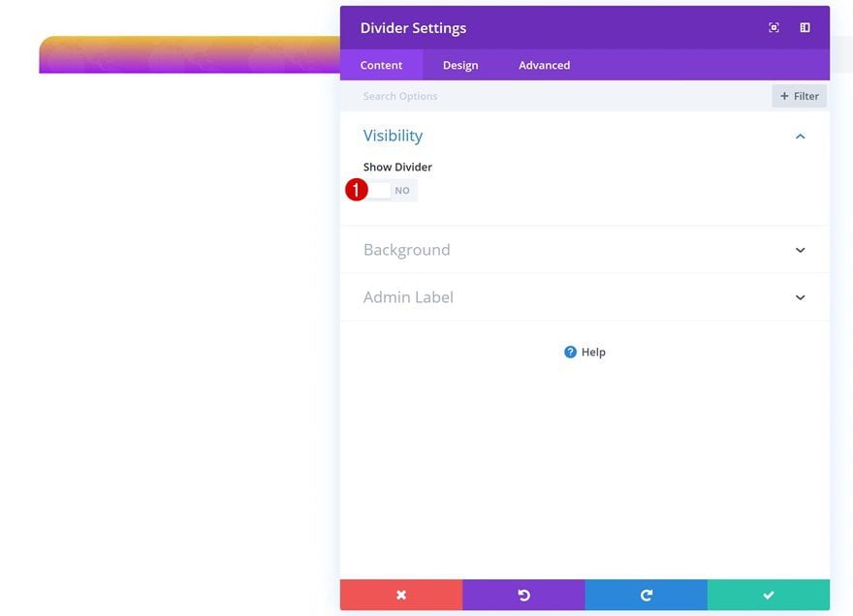The width and height of the screenshot is (853, 616).
Task: Switch to the Advanced tab
Action: (x=544, y=65)
